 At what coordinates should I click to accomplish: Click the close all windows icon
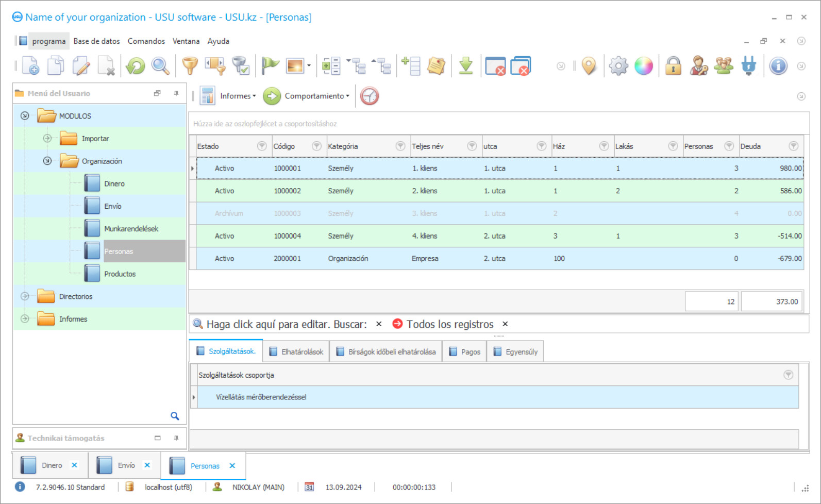coord(521,66)
